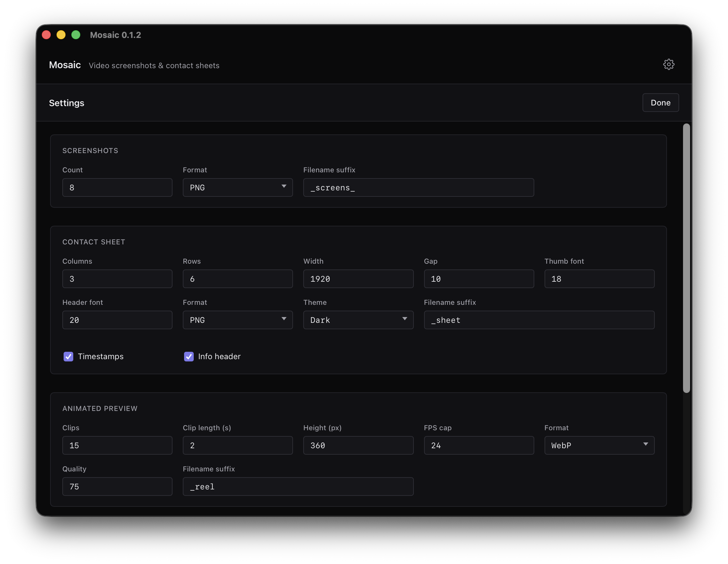Select the Quality field showing 75
This screenshot has width=728, height=564.
117,486
